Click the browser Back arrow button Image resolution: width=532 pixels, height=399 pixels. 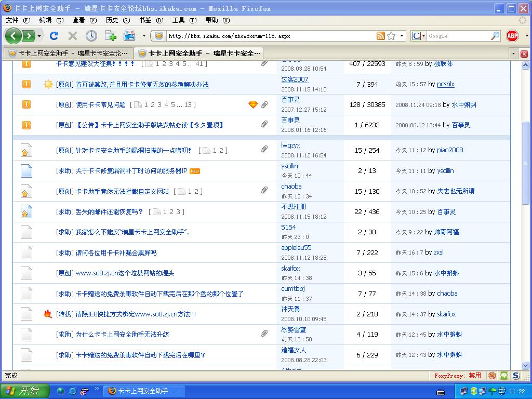14,36
